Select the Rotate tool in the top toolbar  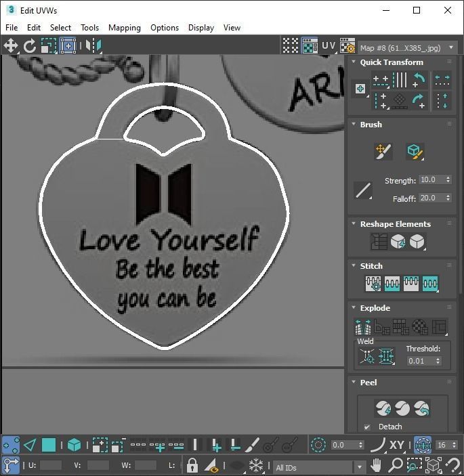pyautogui.click(x=30, y=46)
